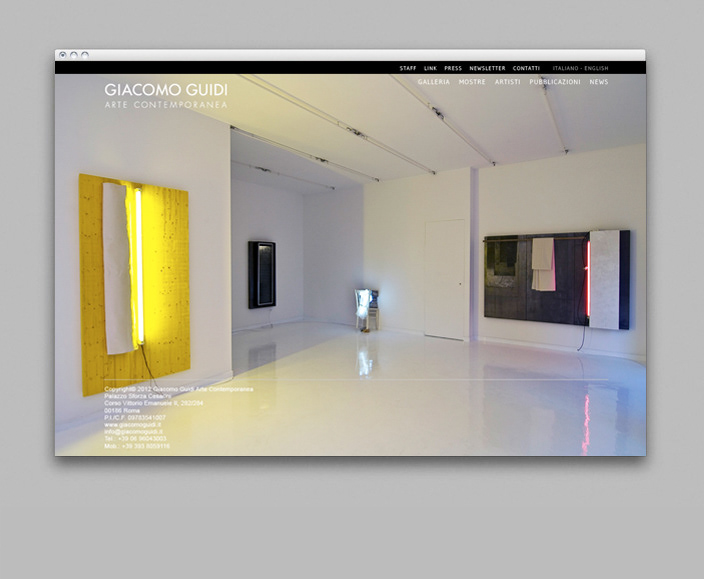The height and width of the screenshot is (579, 704).
Task: Click the www.giacomoguidi.it footer link
Action: [133, 425]
